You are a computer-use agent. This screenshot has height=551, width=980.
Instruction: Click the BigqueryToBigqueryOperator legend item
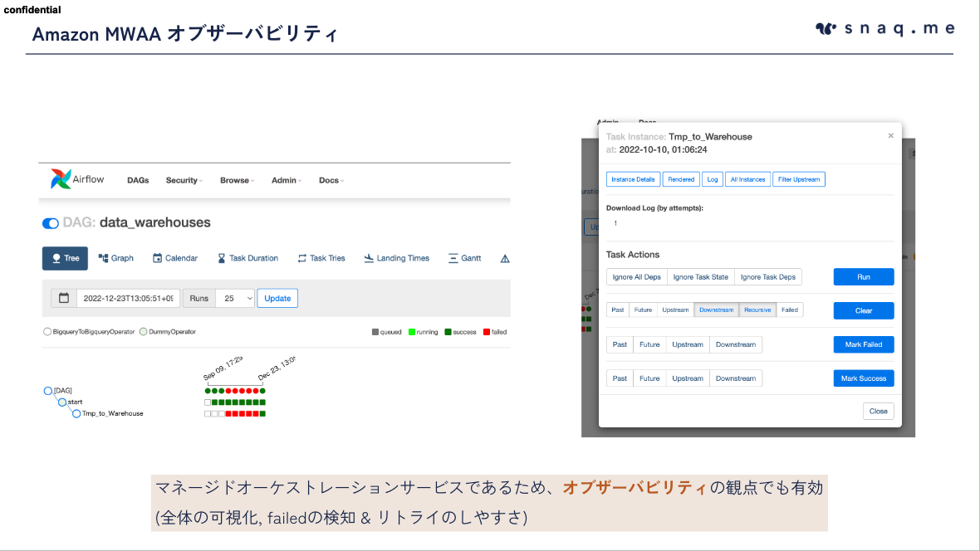89,332
